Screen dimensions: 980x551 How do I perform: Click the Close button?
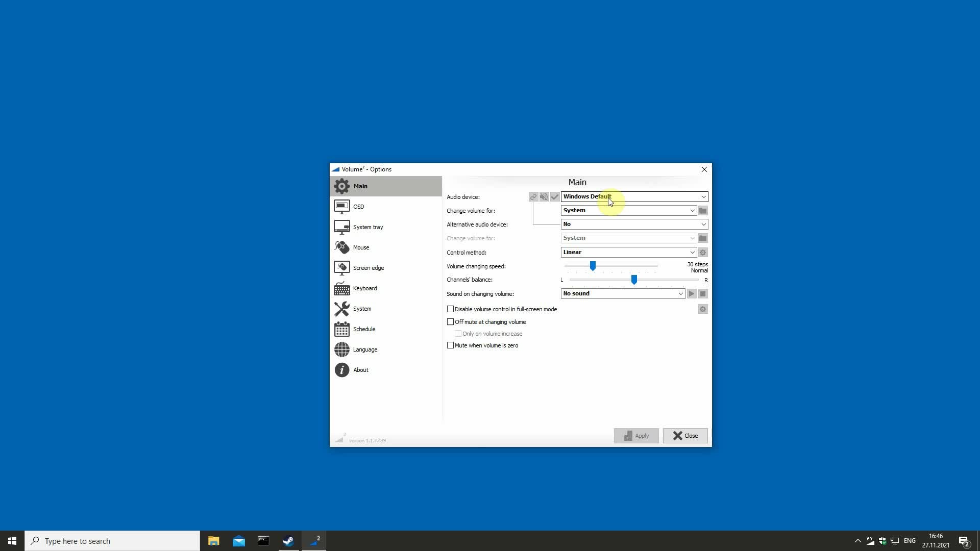point(685,436)
